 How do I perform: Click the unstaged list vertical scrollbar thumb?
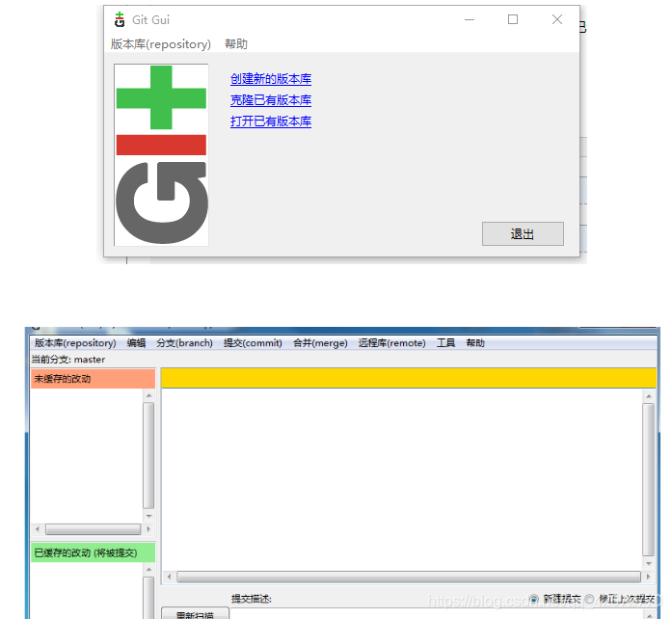pyautogui.click(x=149, y=456)
